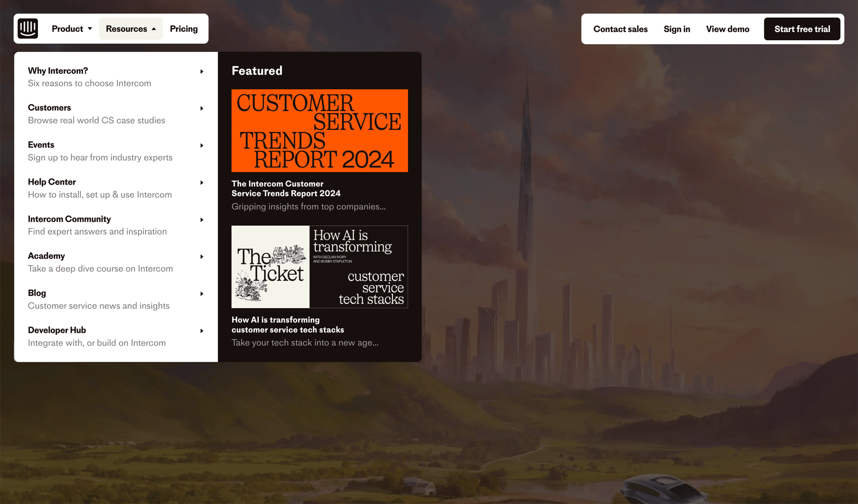Image resolution: width=858 pixels, height=504 pixels.
Task: Expand the Why Intercom? submenu arrow
Action: click(x=202, y=71)
